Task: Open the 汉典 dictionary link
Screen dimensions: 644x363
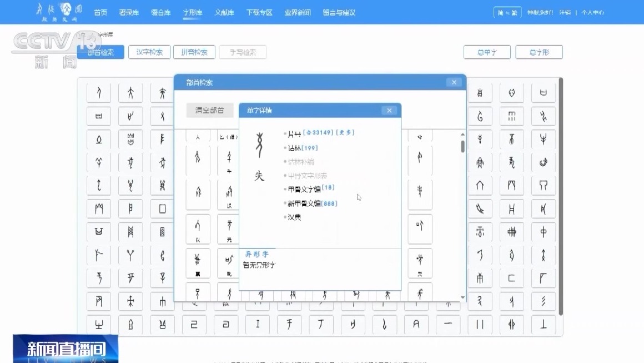Action: pyautogui.click(x=294, y=217)
